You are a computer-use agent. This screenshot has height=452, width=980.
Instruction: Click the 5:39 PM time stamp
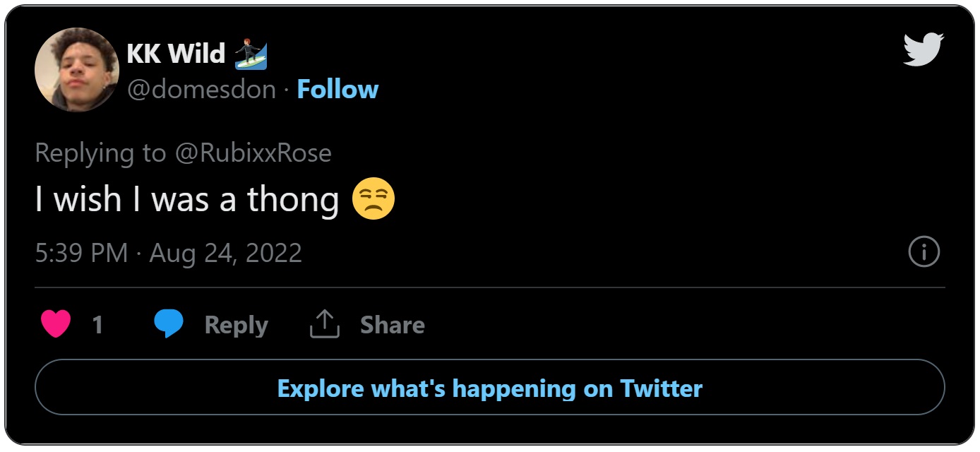[x=81, y=253]
